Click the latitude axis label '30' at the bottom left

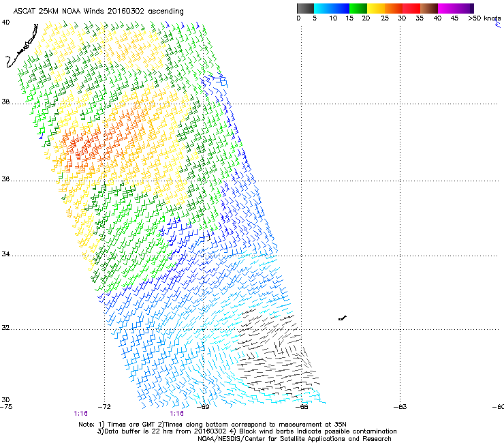(5, 400)
